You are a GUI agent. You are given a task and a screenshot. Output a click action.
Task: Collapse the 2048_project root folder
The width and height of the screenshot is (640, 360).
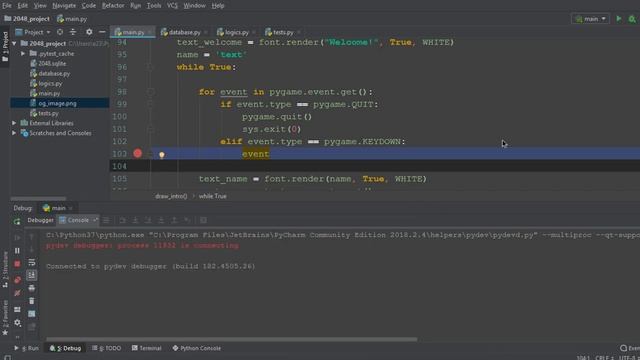14,43
